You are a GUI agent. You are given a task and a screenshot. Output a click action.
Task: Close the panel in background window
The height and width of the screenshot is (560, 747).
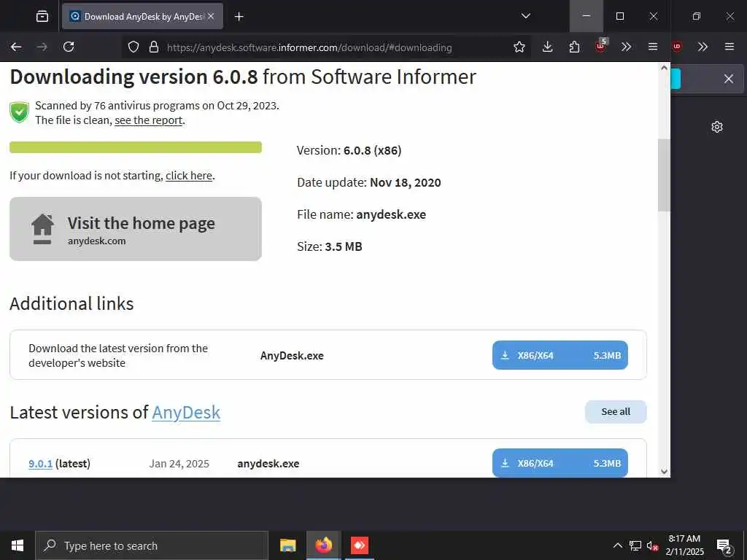729,79
